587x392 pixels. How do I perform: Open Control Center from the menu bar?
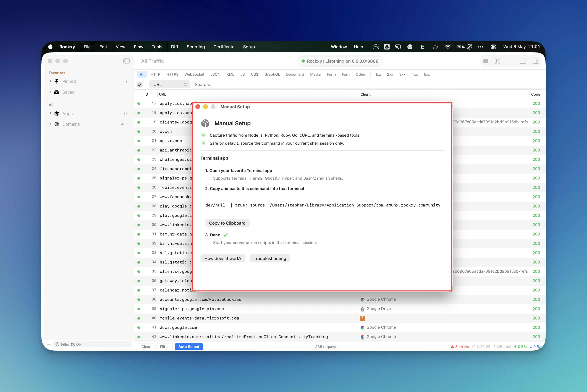pos(493,47)
